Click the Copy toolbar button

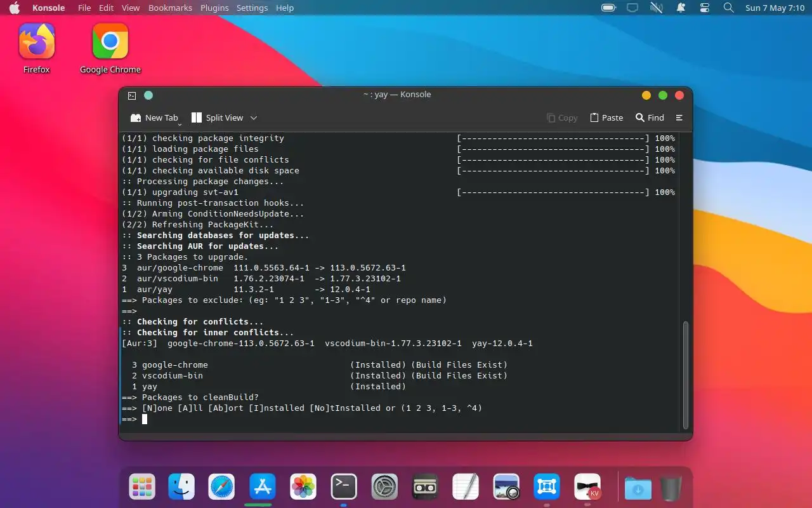click(562, 117)
